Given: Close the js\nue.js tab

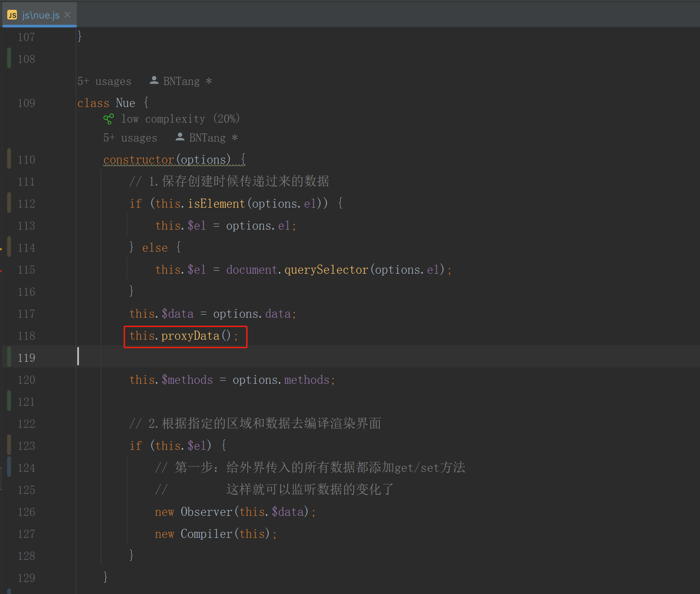Looking at the screenshot, I should click(67, 15).
